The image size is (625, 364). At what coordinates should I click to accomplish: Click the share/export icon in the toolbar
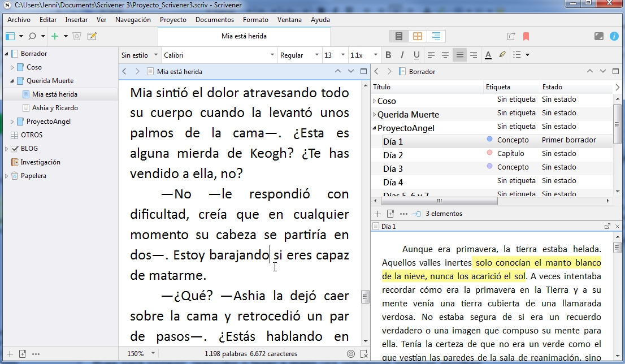point(511,36)
